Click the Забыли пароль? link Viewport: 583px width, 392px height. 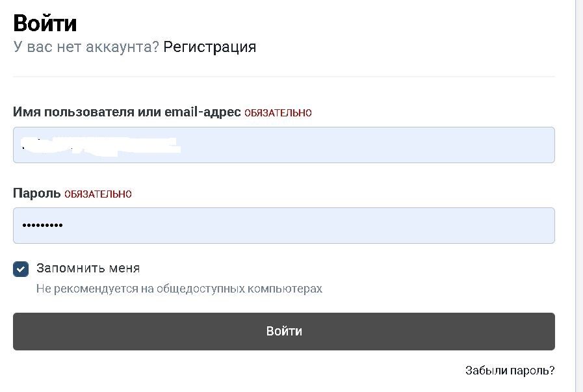pyautogui.click(x=510, y=371)
